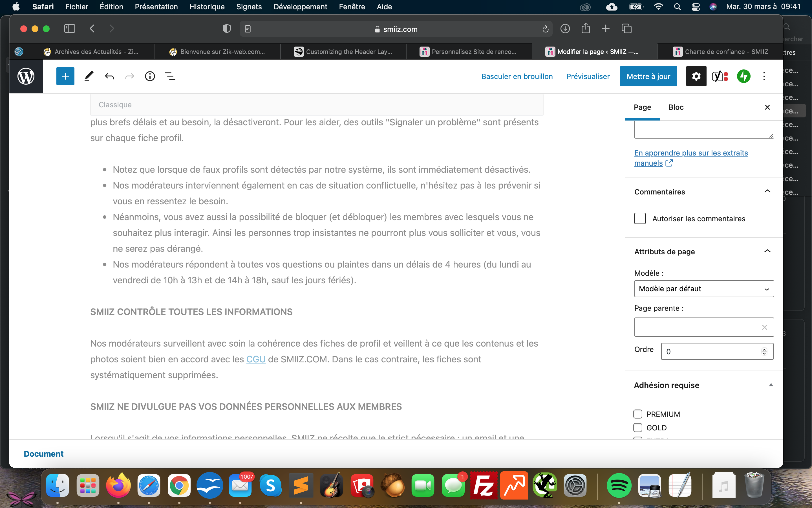Undo the last edit
The height and width of the screenshot is (508, 812).
pos(109,76)
